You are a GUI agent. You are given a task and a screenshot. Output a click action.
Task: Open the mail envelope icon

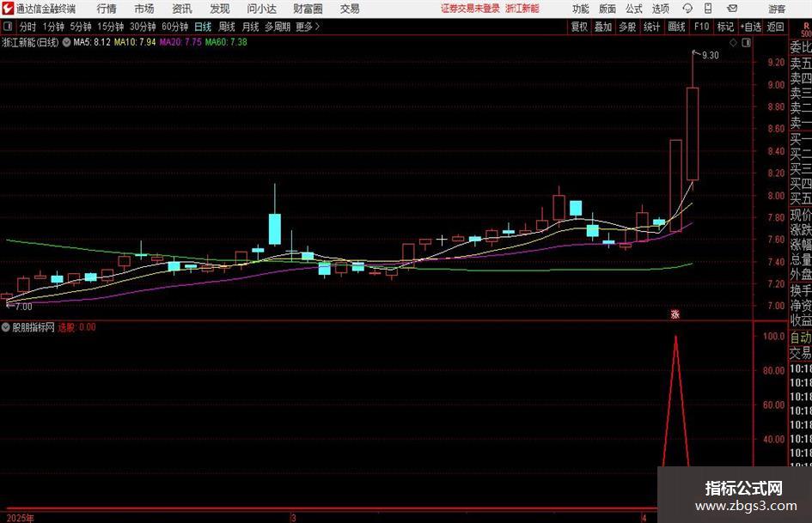point(732,9)
